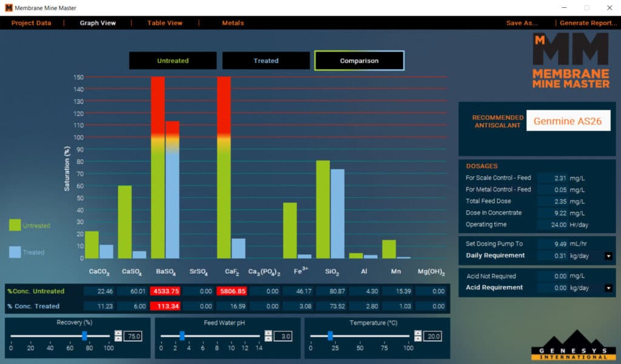The image size is (621, 364).
Task: Click the Recovery value field showing 75.0
Action: click(x=133, y=336)
